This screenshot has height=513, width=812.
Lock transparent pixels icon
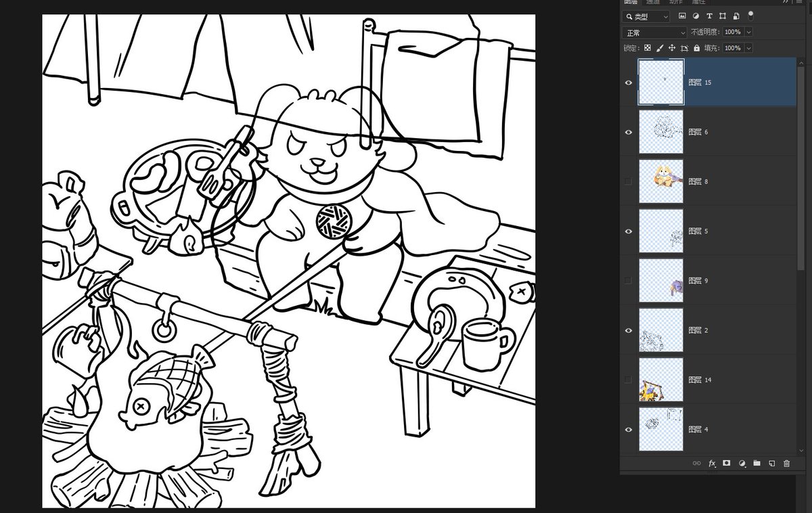tap(648, 48)
